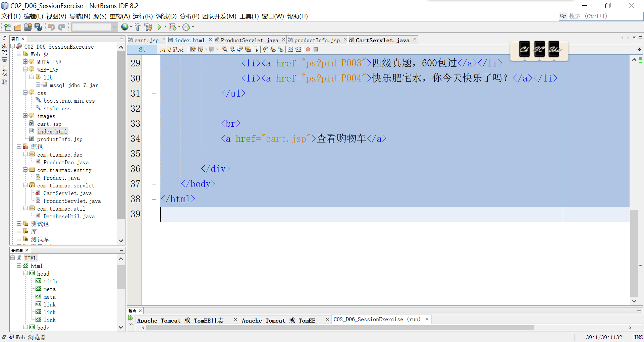Click the 历史记录 history button

tap(172, 49)
